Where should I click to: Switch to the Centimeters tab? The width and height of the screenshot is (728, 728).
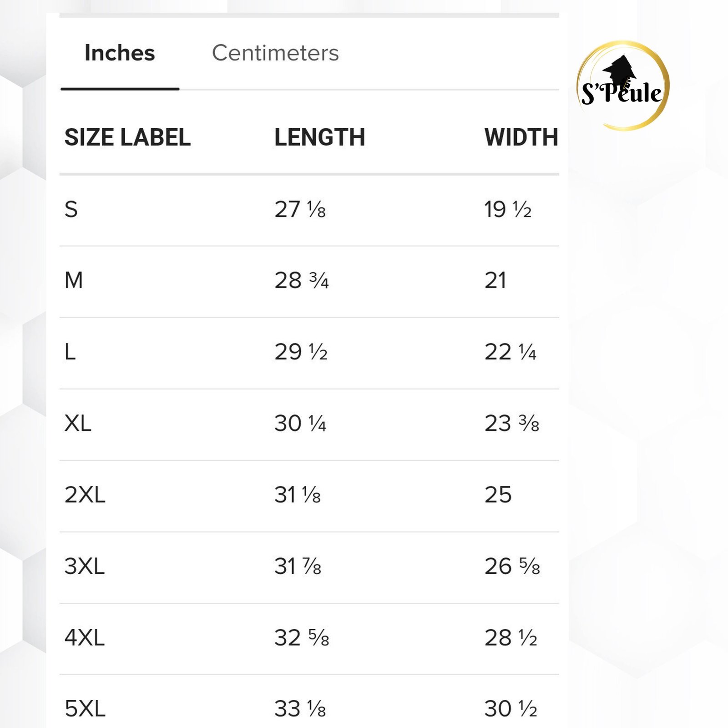coord(275,53)
